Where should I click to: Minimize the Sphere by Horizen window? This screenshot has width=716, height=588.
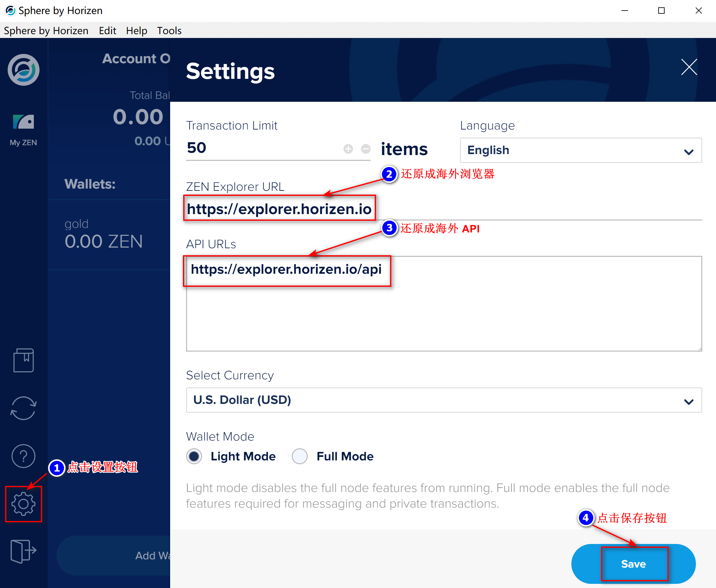click(624, 11)
